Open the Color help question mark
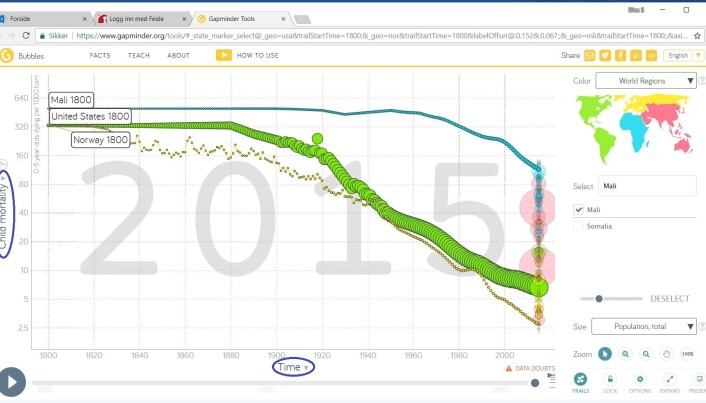This screenshot has width=706, height=403. (x=701, y=81)
